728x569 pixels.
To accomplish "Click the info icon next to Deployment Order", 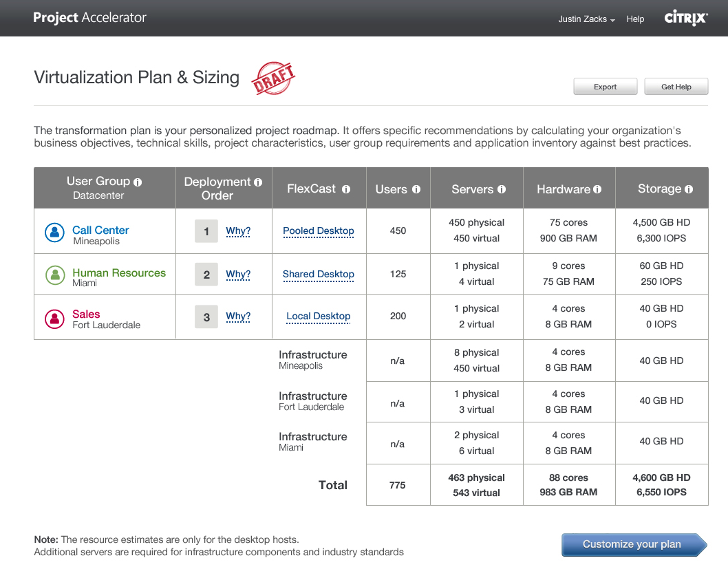I will tap(258, 182).
